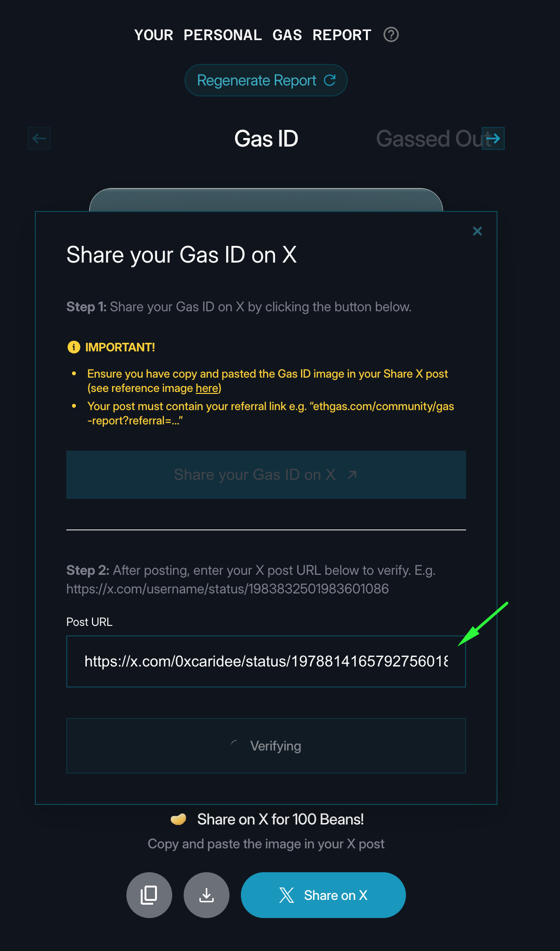
Task: Click the help question mark icon
Action: pyautogui.click(x=391, y=35)
